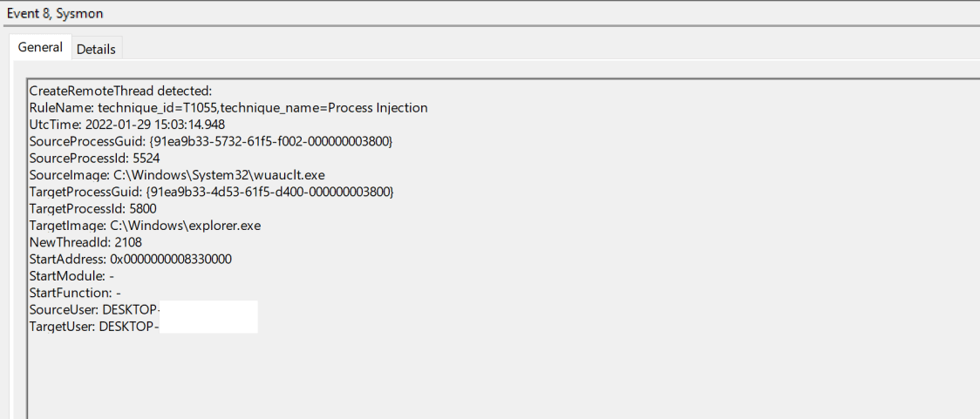This screenshot has height=419, width=980.
Task: Click the TargetProcessGuid value line
Action: coord(212,192)
